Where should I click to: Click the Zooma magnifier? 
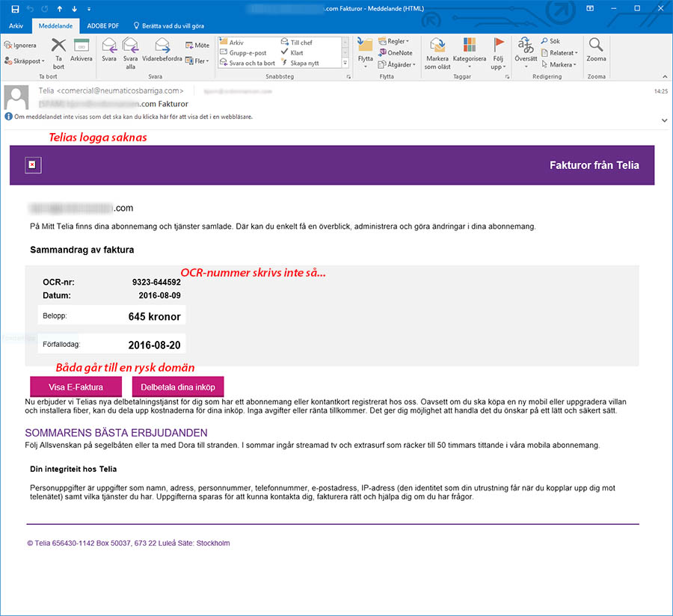[596, 50]
